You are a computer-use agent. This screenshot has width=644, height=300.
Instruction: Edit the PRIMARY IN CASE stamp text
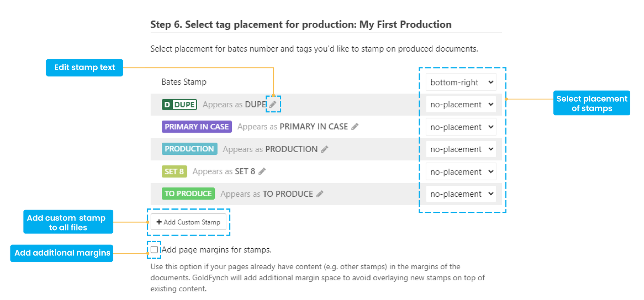(x=355, y=127)
